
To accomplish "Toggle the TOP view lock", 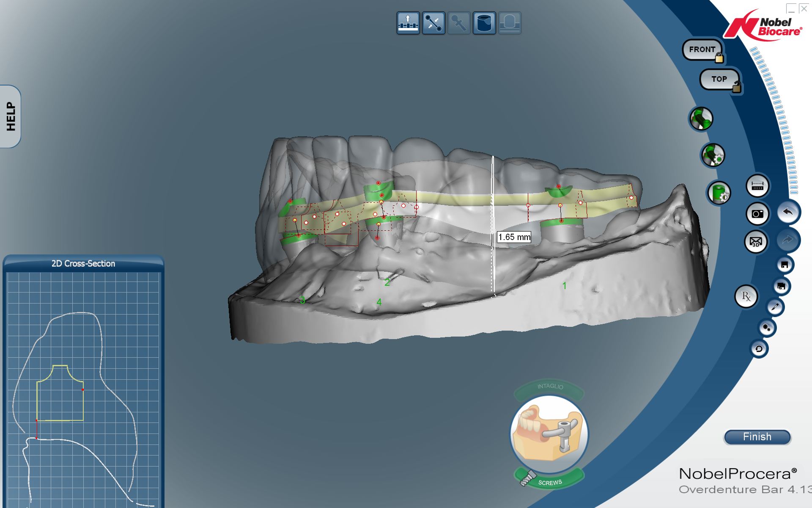I will point(736,88).
